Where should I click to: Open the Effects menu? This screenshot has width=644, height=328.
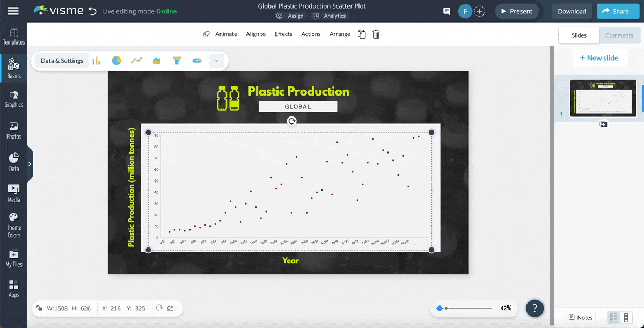tap(283, 34)
